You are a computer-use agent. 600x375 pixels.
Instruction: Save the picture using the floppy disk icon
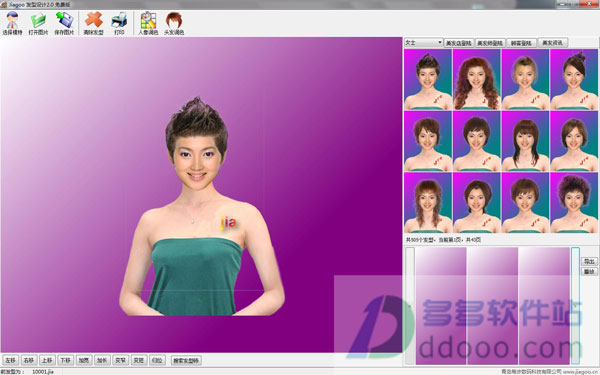click(64, 23)
